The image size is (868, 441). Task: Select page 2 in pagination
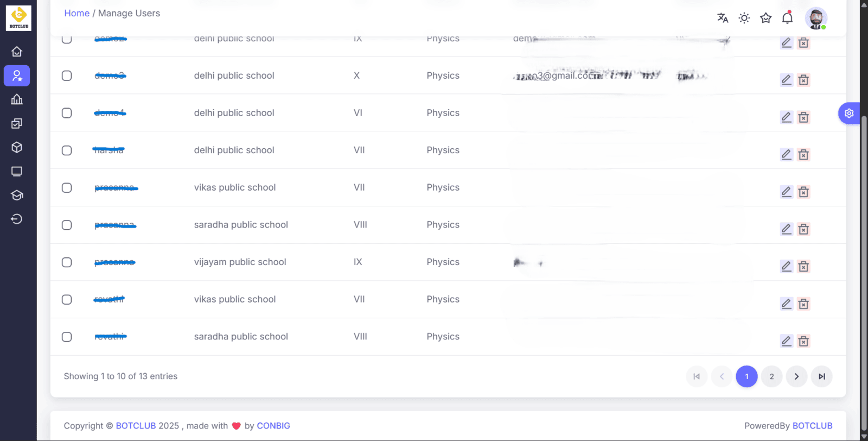click(x=771, y=376)
